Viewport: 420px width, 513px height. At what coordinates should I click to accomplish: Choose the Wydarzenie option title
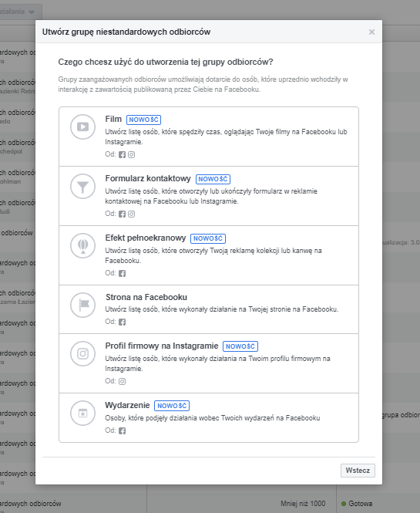(127, 405)
